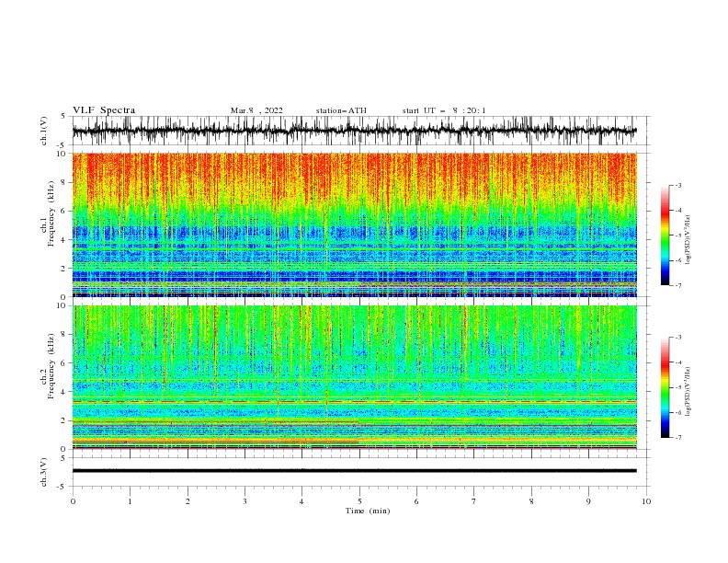
Task: Click the ch.2 "Frequency (kHz)" axis label
Action: (51, 366)
